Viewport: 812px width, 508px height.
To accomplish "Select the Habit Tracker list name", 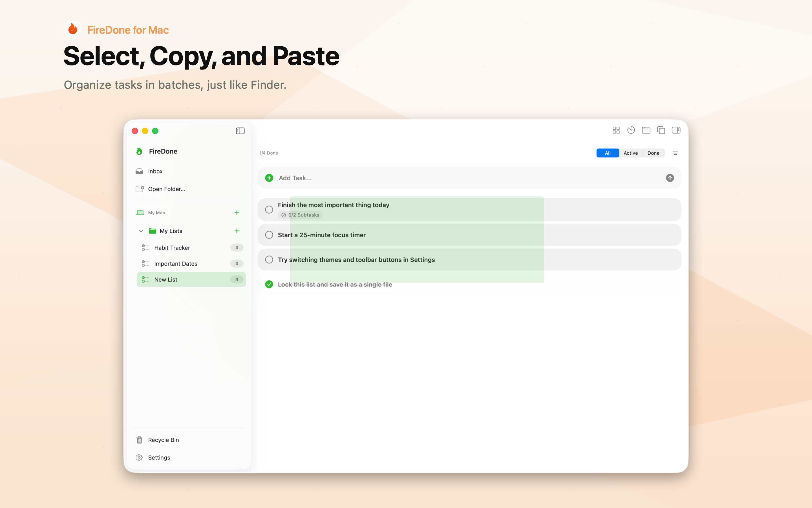I will [172, 248].
